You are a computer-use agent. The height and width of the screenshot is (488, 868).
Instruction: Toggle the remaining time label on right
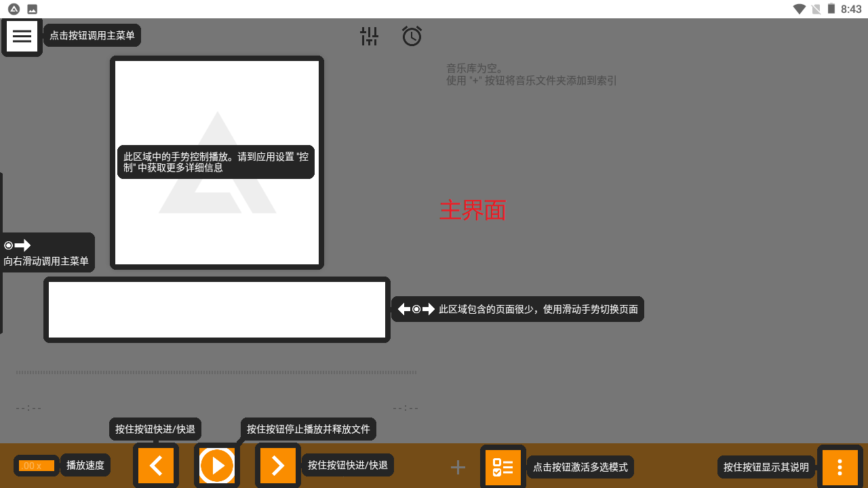coord(406,408)
